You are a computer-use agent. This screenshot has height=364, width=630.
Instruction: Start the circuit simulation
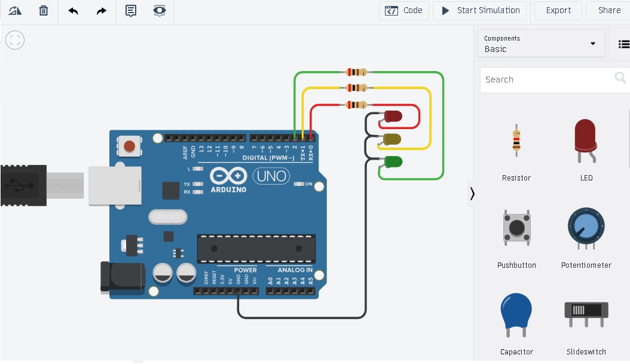[479, 10]
